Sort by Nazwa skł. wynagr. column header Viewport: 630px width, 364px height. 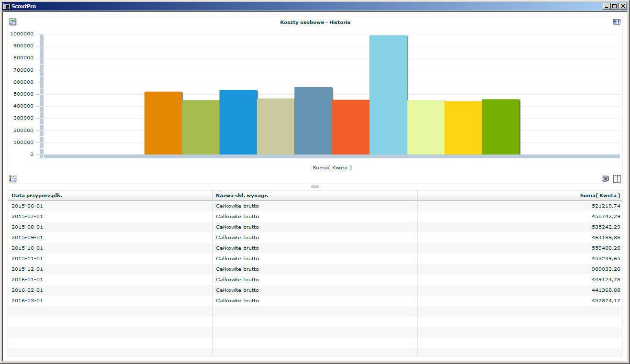tap(315, 195)
